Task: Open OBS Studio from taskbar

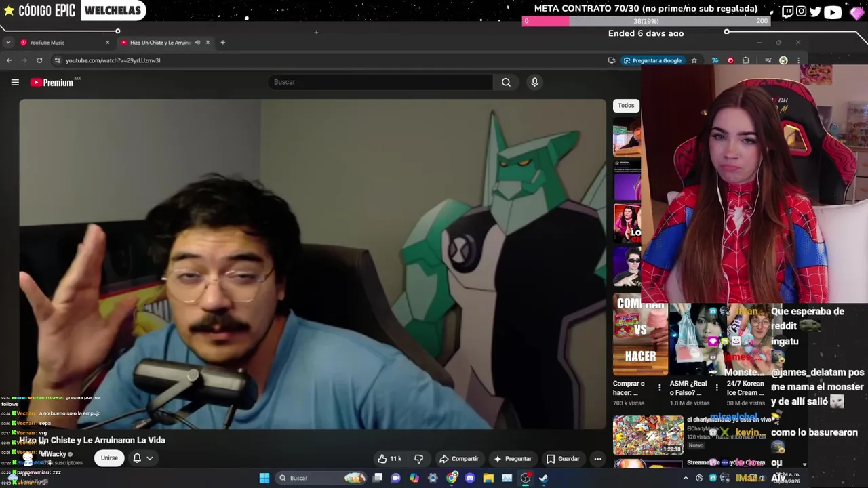Action: coord(526,478)
